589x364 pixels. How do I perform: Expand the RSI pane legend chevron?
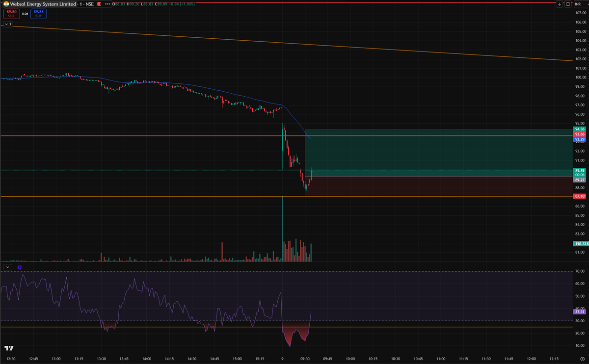[7, 267]
